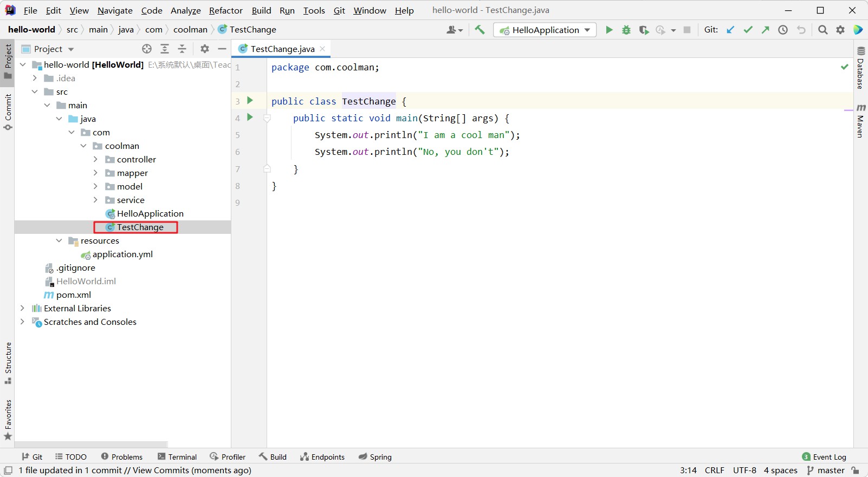Click Select Opened File locate icon
The width and height of the screenshot is (868, 477).
pos(147,49)
